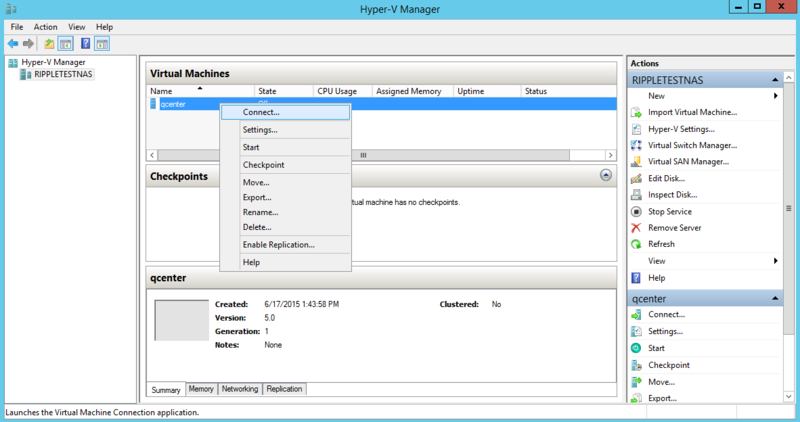The height and width of the screenshot is (422, 800).
Task: Click the green Start icon in Actions pane
Action: pos(636,349)
